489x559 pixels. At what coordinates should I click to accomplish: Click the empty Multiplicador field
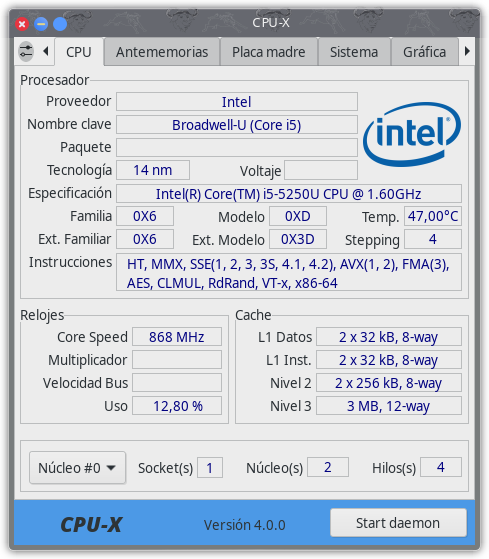click(x=177, y=360)
